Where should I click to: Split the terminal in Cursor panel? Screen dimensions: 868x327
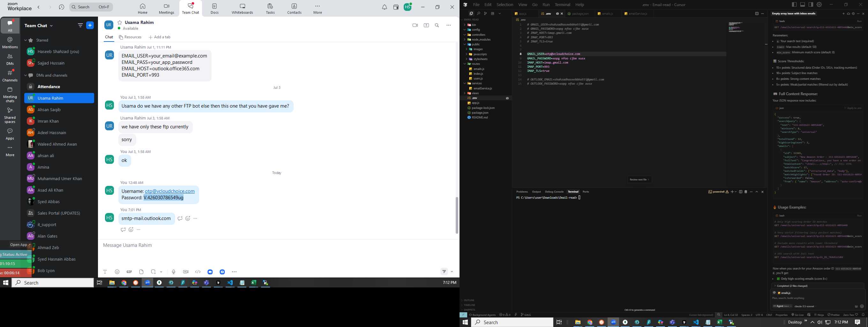(740, 192)
